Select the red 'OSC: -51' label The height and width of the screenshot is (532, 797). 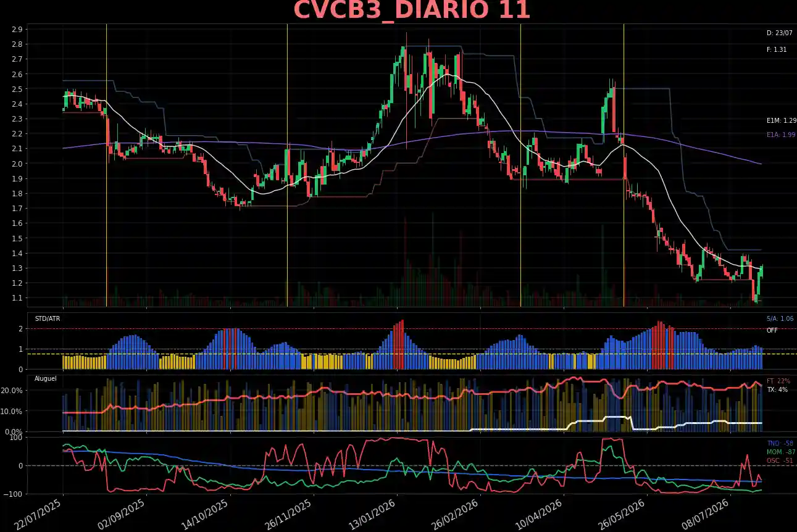[x=780, y=461]
